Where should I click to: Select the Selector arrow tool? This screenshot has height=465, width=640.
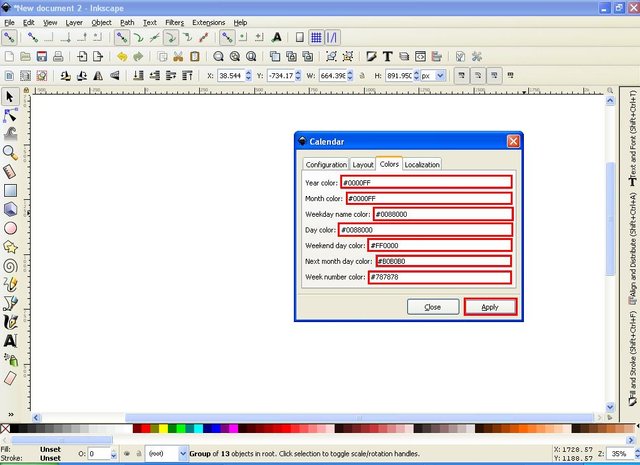point(10,97)
